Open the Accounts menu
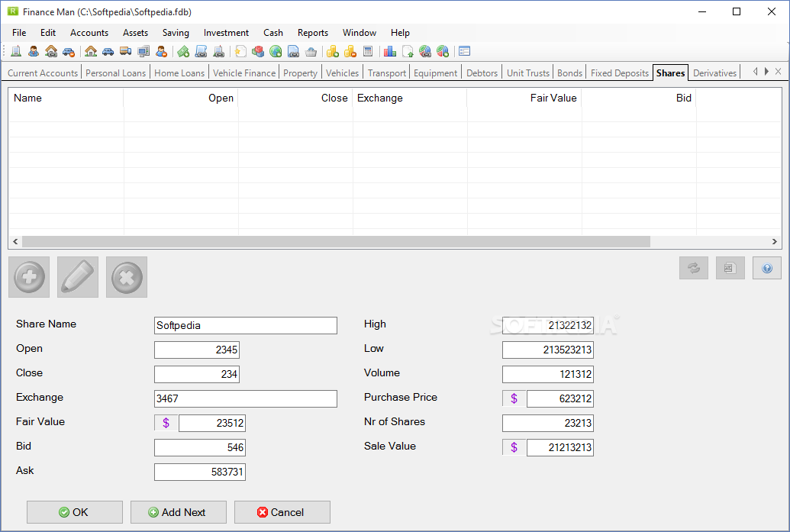 click(89, 33)
